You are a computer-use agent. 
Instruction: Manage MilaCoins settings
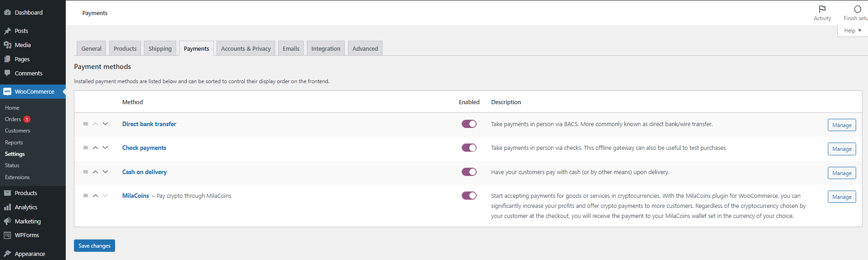pos(842,196)
